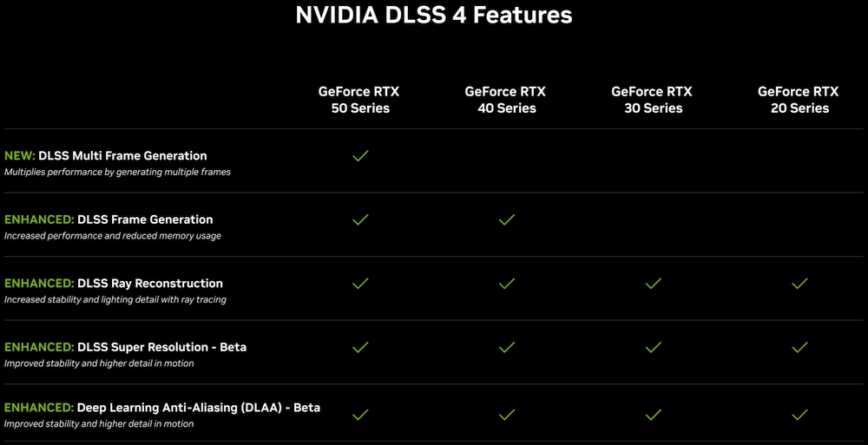Click the Frame Generation checkmark under RTX 50 Series
Screen dimensions: 868x445
(360, 219)
